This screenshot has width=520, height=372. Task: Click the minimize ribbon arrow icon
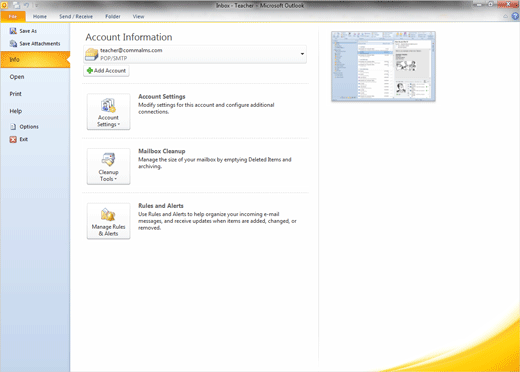tap(505, 16)
